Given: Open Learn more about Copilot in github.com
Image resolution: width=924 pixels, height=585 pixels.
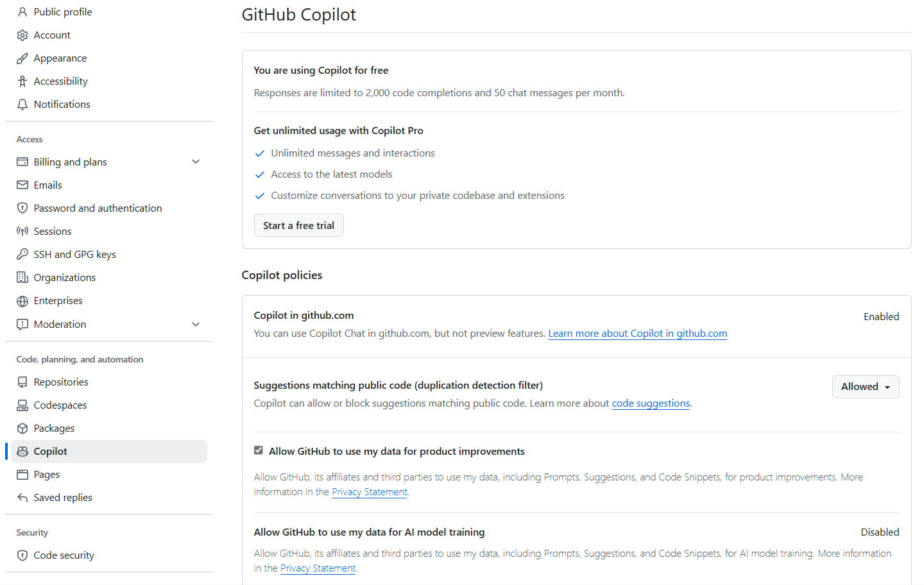Looking at the screenshot, I should point(637,333).
